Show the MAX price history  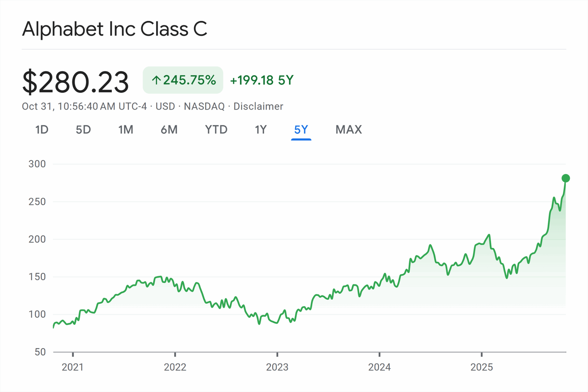[x=349, y=130]
